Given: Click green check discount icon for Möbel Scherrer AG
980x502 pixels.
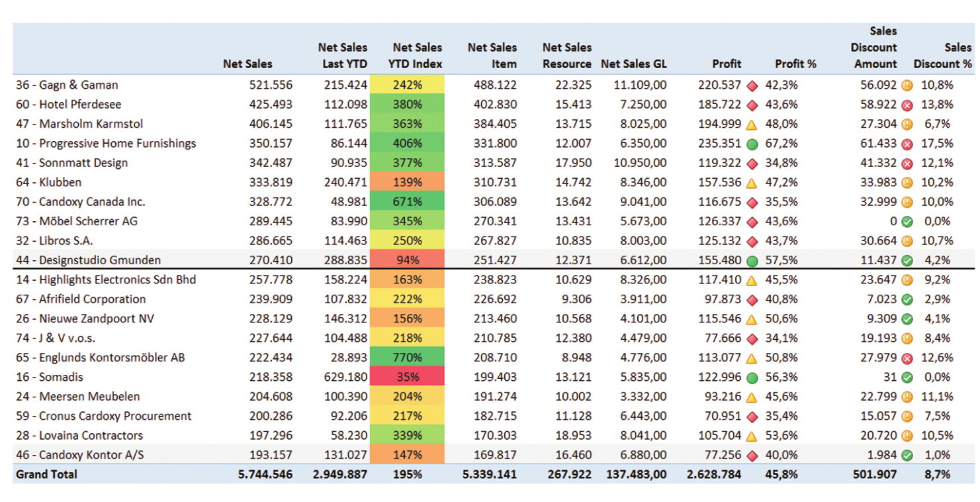Looking at the screenshot, I should [x=907, y=222].
